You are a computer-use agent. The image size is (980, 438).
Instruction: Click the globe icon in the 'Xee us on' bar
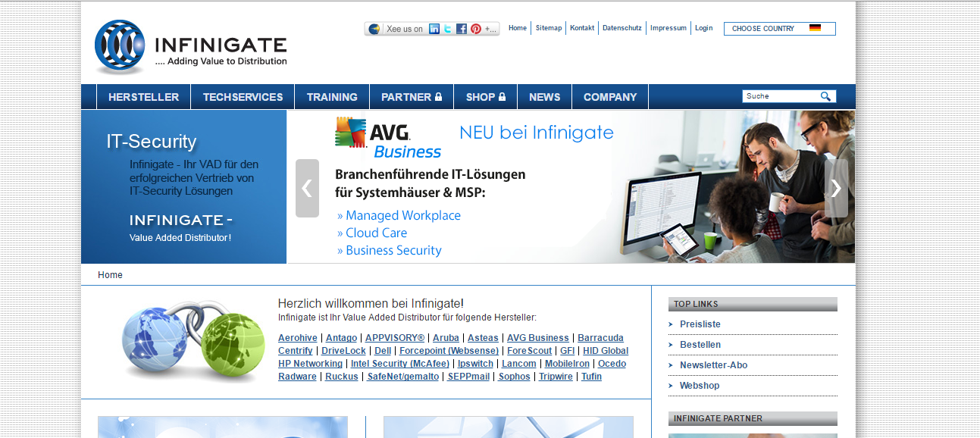(374, 29)
